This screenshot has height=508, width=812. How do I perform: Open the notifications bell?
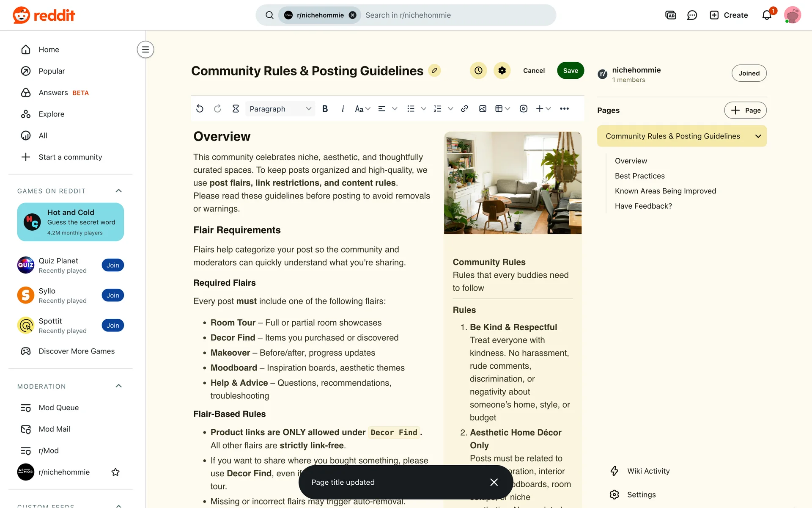(x=767, y=15)
